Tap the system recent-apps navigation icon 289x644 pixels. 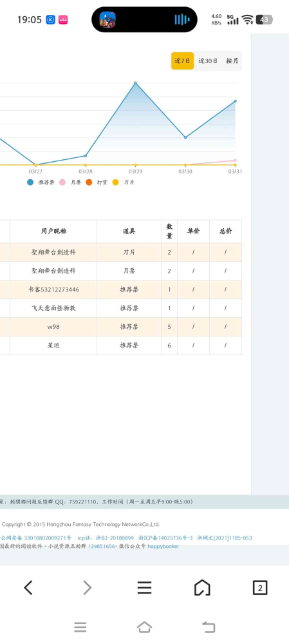pyautogui.click(x=80, y=627)
